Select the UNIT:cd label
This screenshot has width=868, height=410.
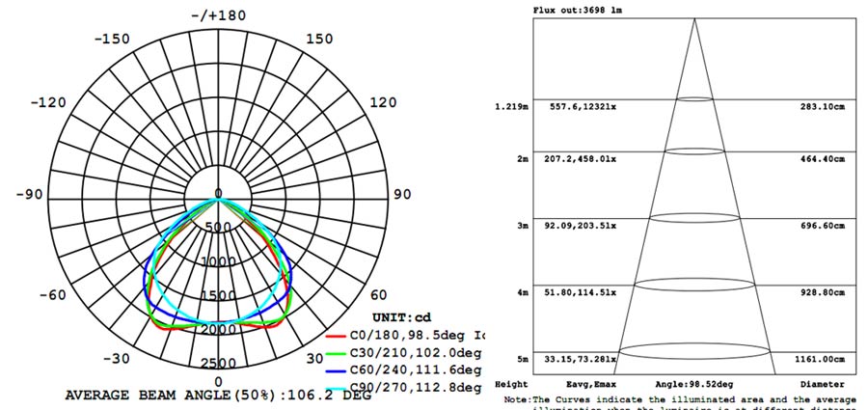[x=400, y=317]
